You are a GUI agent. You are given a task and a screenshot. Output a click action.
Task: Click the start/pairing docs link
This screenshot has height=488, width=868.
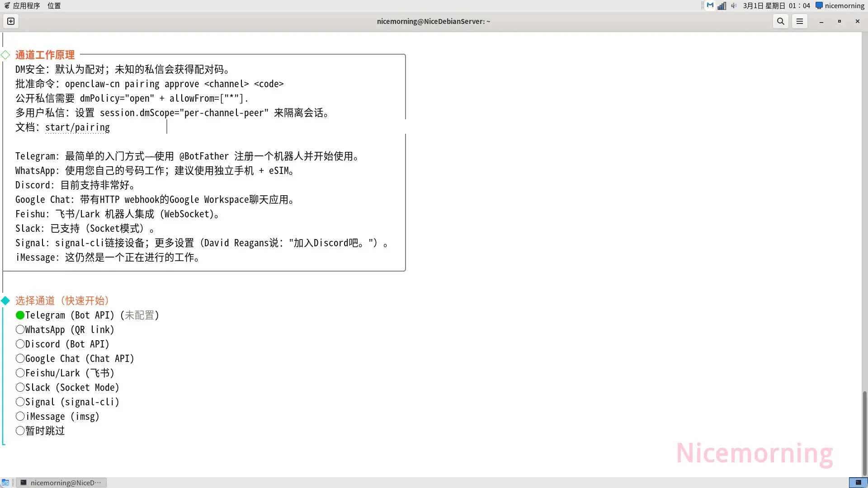coord(77,127)
